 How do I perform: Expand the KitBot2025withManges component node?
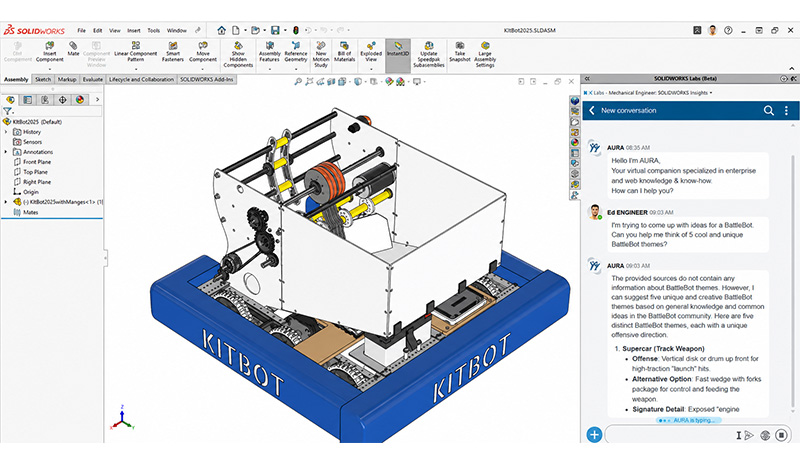(x=6, y=202)
